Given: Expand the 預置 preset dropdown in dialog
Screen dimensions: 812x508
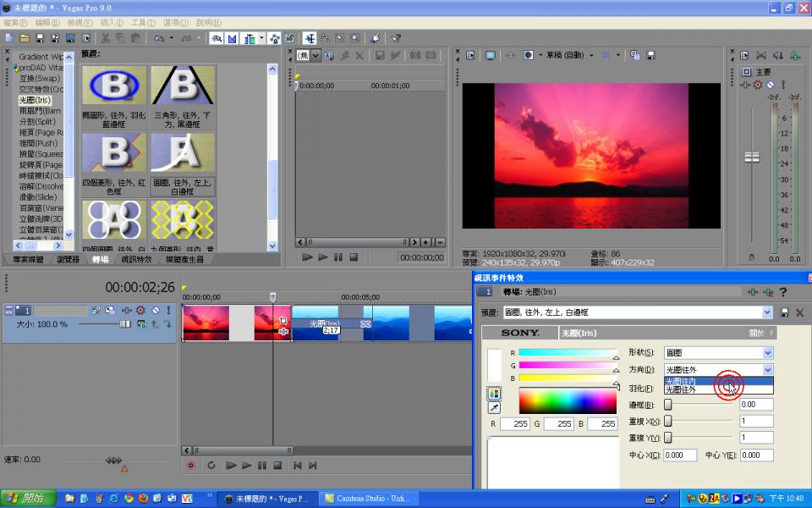Looking at the screenshot, I should tap(767, 312).
